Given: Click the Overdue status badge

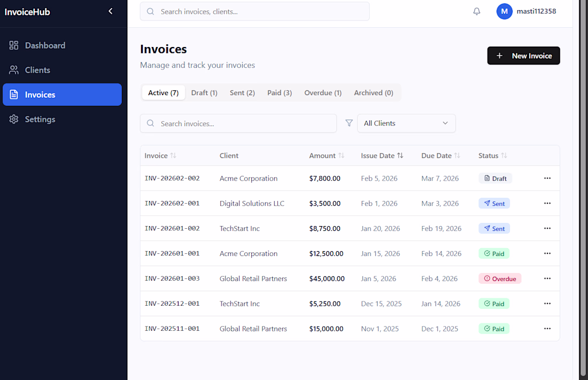Looking at the screenshot, I should [x=500, y=278].
